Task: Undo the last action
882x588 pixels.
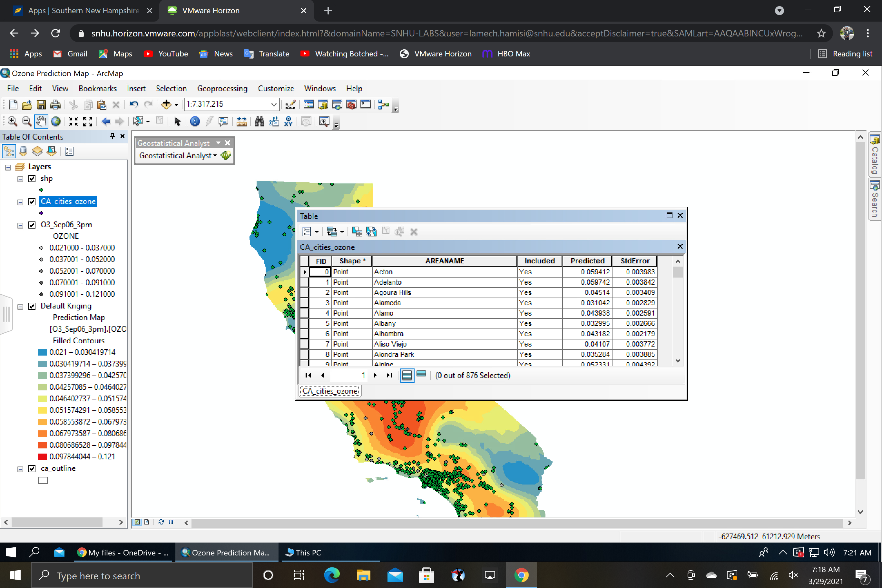Action: point(134,105)
